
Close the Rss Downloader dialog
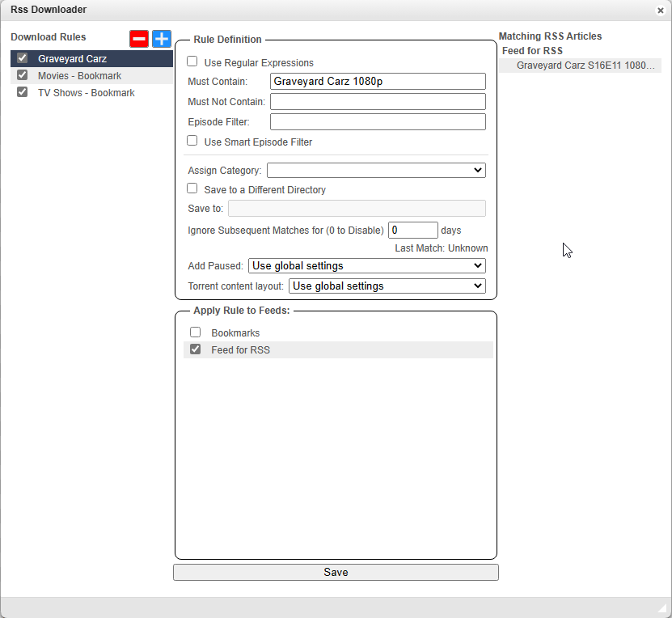point(660,11)
